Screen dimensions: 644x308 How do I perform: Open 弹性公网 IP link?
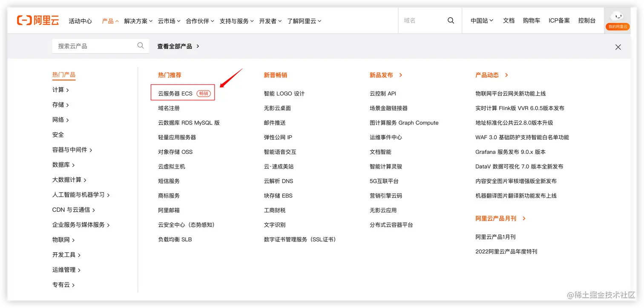[278, 137]
